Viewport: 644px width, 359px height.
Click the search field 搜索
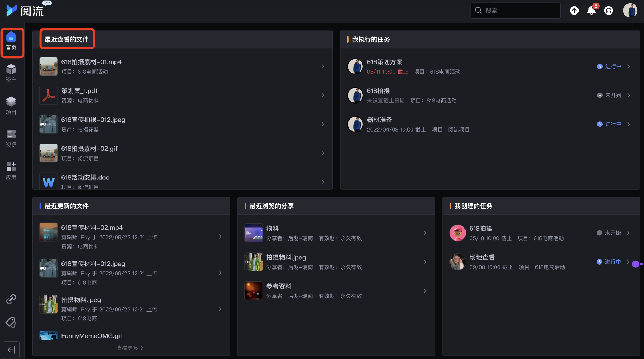coord(515,11)
